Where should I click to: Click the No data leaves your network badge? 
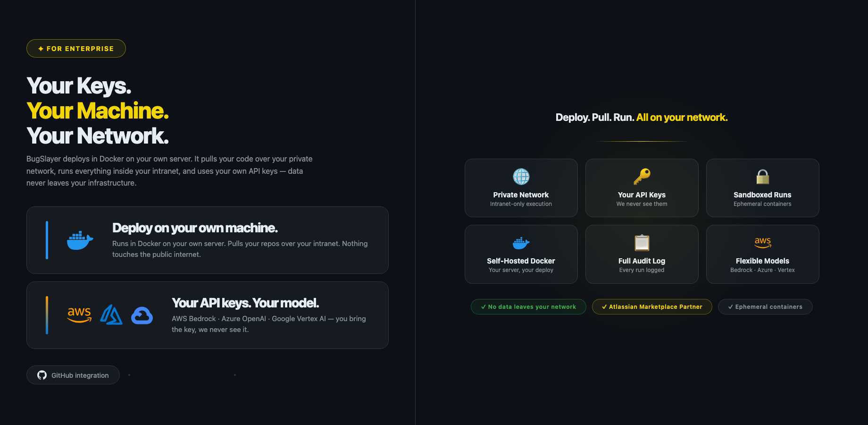point(528,307)
